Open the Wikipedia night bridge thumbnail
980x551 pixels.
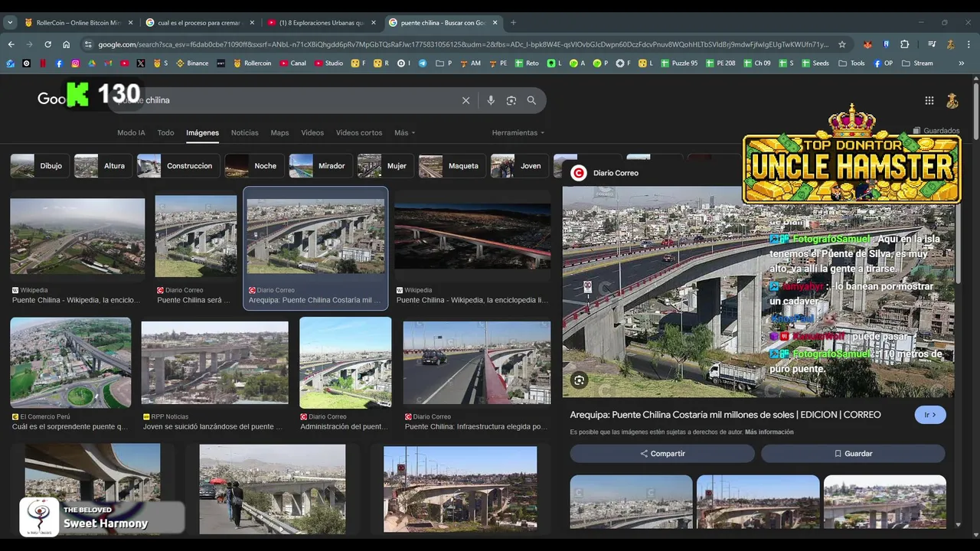(x=472, y=236)
